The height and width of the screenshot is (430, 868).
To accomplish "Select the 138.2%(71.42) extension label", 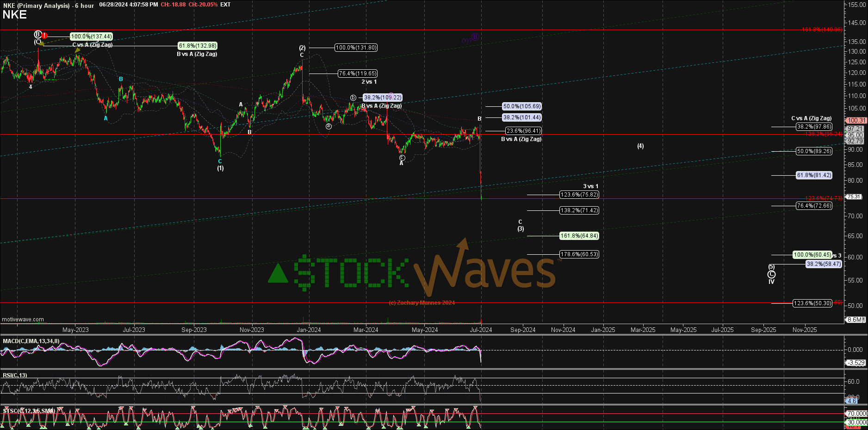I will [x=579, y=210].
